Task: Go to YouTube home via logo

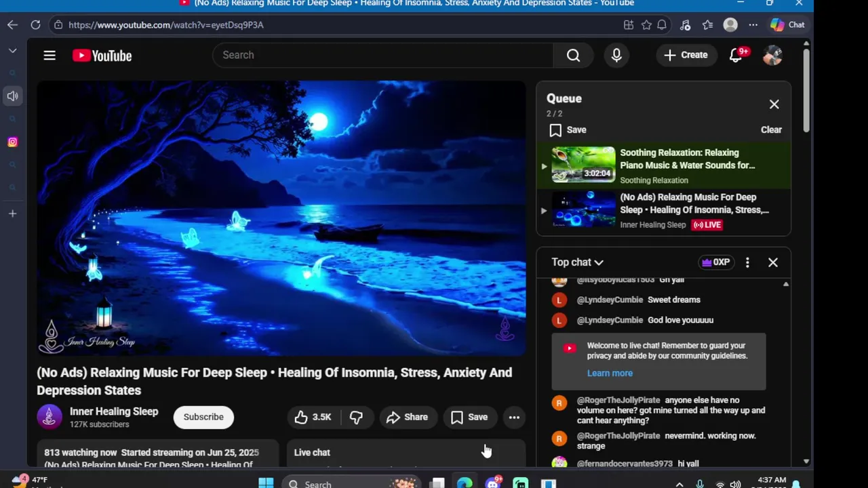Action: pyautogui.click(x=102, y=56)
